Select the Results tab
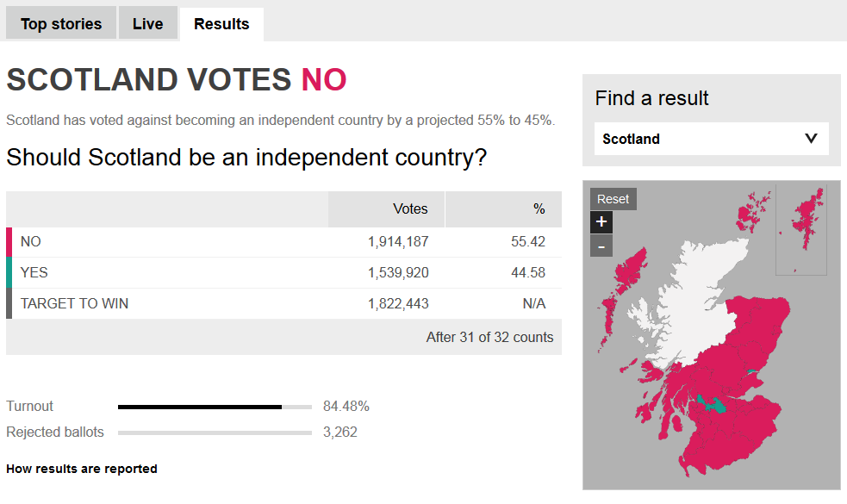 221,24
